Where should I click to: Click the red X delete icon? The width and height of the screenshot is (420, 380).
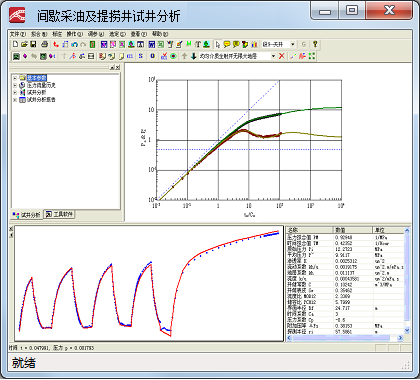pos(282,56)
